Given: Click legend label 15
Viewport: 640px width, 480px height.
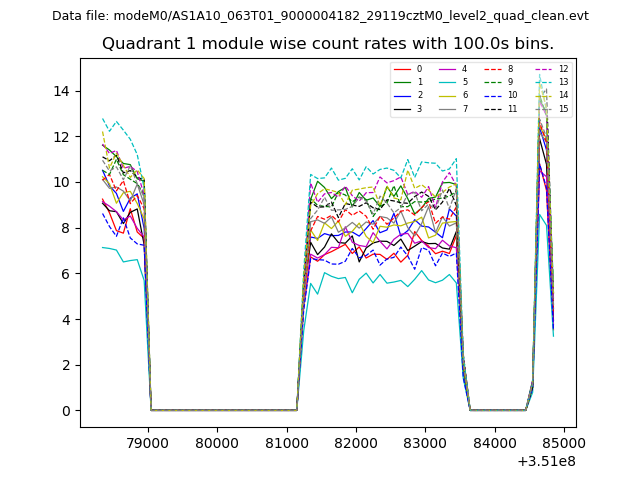Looking at the screenshot, I should [562, 108].
